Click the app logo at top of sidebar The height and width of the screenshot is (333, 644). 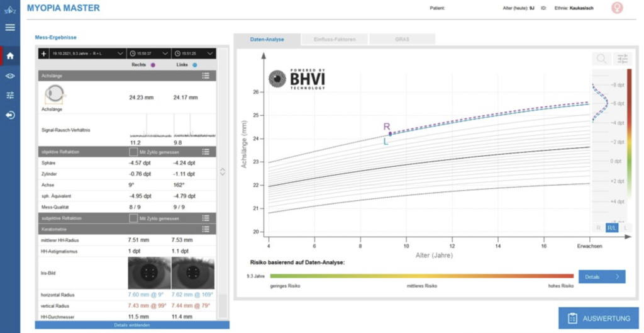pyautogui.click(x=10, y=9)
